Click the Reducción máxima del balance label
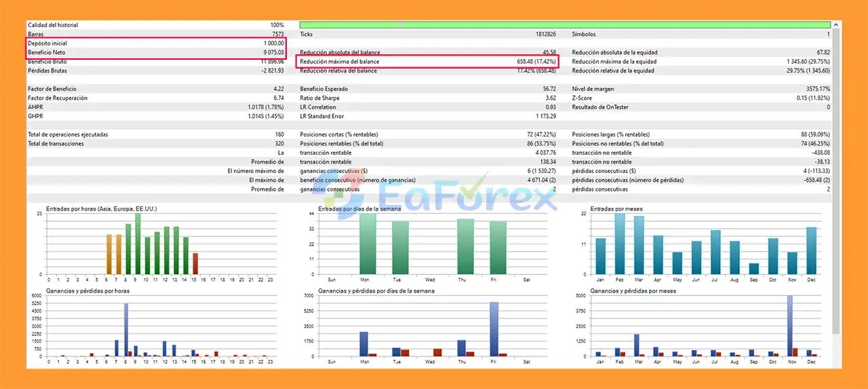Image resolution: width=868 pixels, height=389 pixels. [x=339, y=62]
